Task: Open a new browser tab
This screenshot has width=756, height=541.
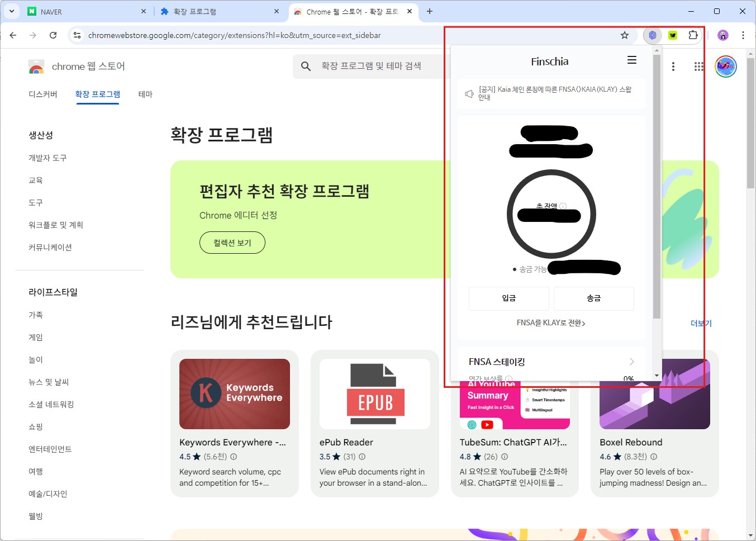Action: (x=430, y=11)
